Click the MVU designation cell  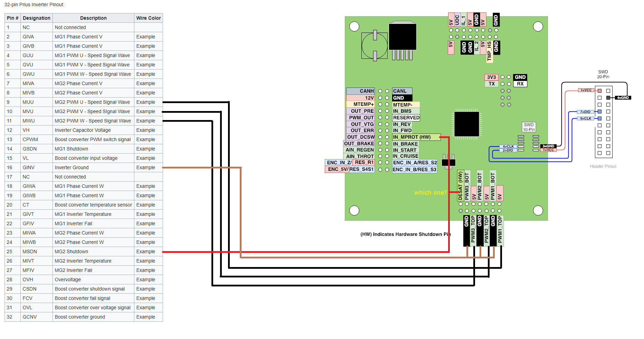coord(37,111)
